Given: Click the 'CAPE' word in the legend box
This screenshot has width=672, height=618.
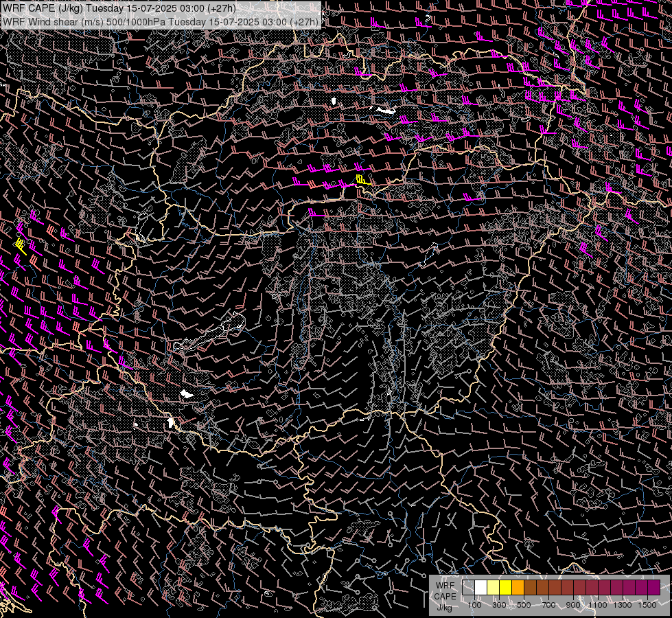Looking at the screenshot, I should [445, 597].
